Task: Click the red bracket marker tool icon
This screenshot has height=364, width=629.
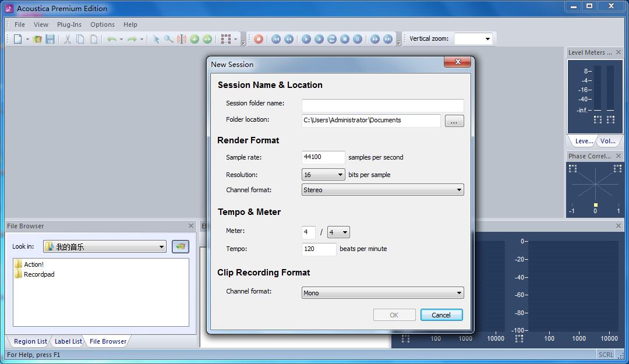Action: (x=182, y=39)
